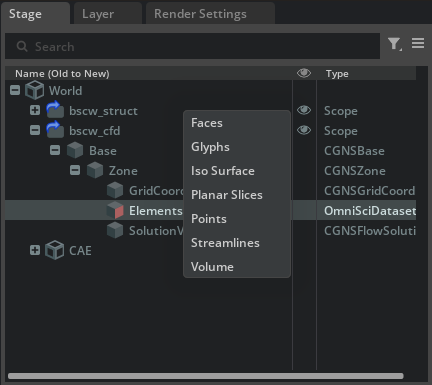Select the Solution tree item
432x385 pixels.
click(x=156, y=231)
